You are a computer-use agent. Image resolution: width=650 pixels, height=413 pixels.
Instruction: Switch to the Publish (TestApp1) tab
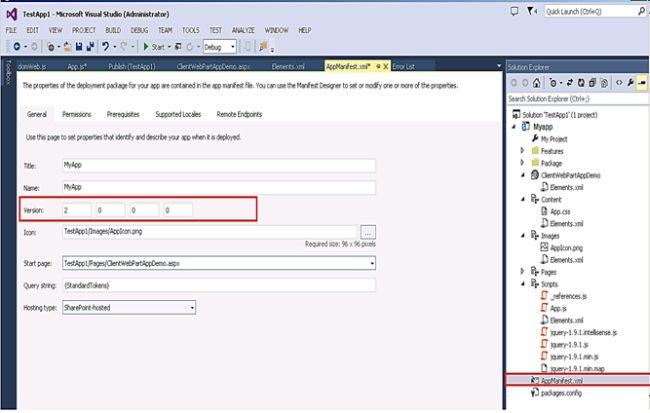[x=132, y=66]
